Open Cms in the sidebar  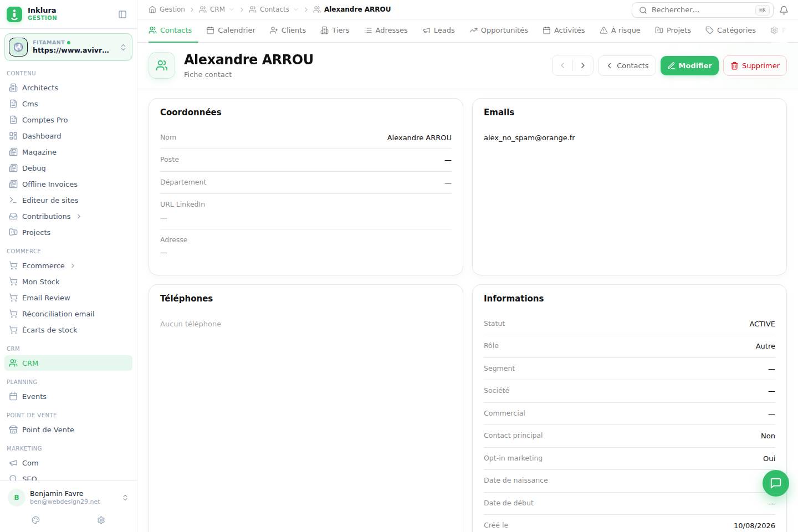click(69, 104)
